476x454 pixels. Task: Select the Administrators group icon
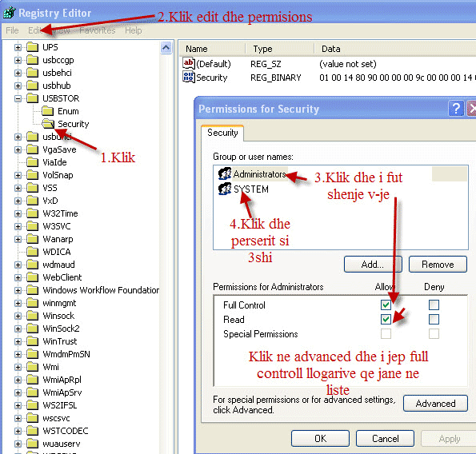point(225,173)
